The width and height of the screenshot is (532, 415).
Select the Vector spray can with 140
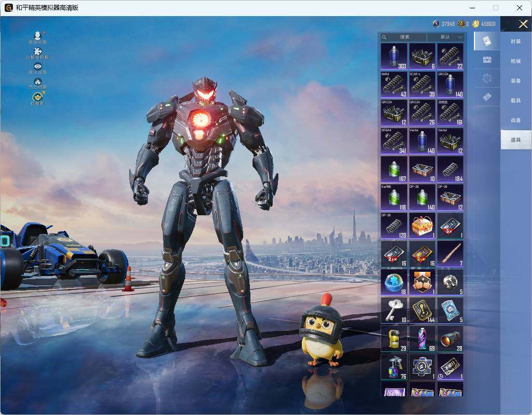point(422,141)
